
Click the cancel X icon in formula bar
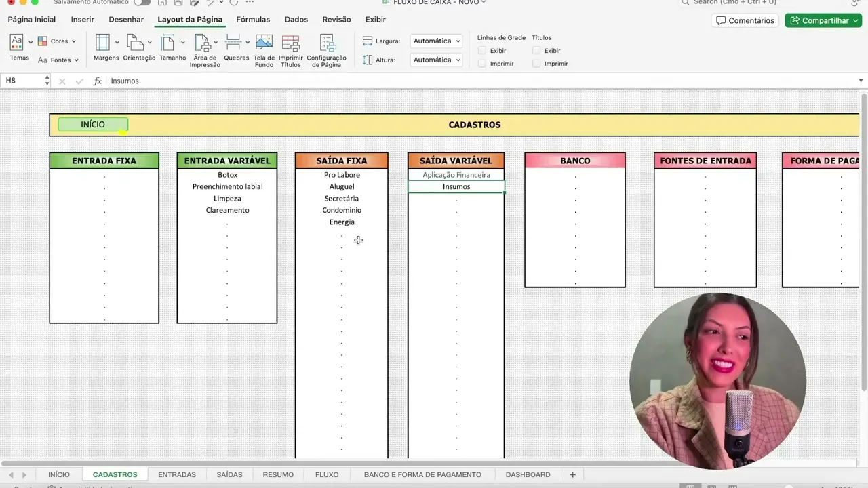pyautogui.click(x=62, y=81)
